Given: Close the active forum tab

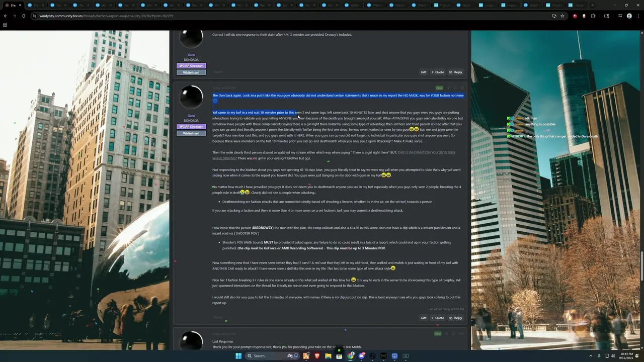Looking at the screenshot, I should point(20,5).
